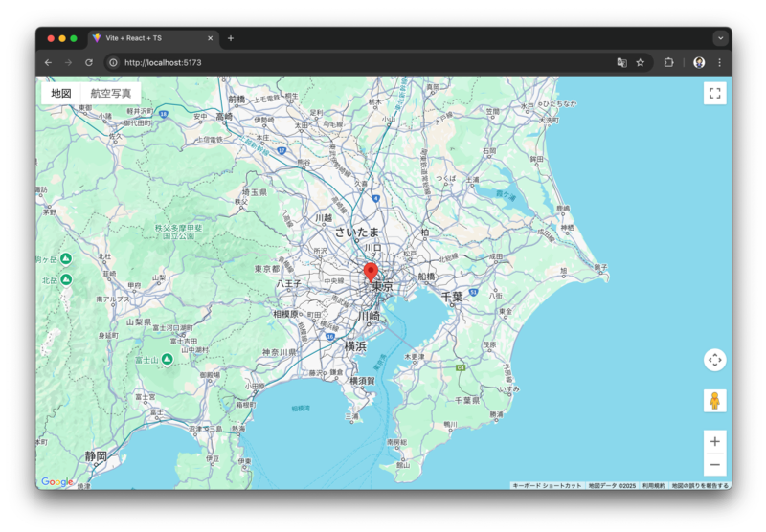The height and width of the screenshot is (532, 766).
Task: Switch to the 地図 map type
Action: tap(61, 93)
